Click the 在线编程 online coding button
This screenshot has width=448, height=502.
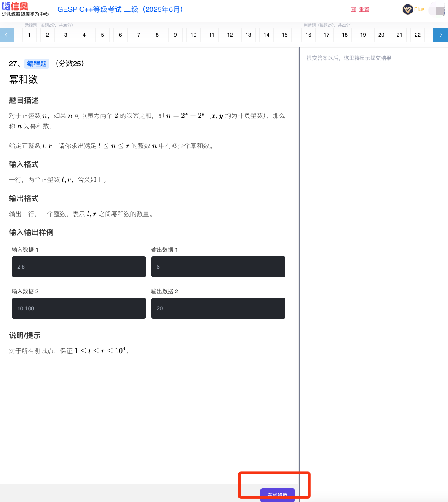pyautogui.click(x=278, y=495)
